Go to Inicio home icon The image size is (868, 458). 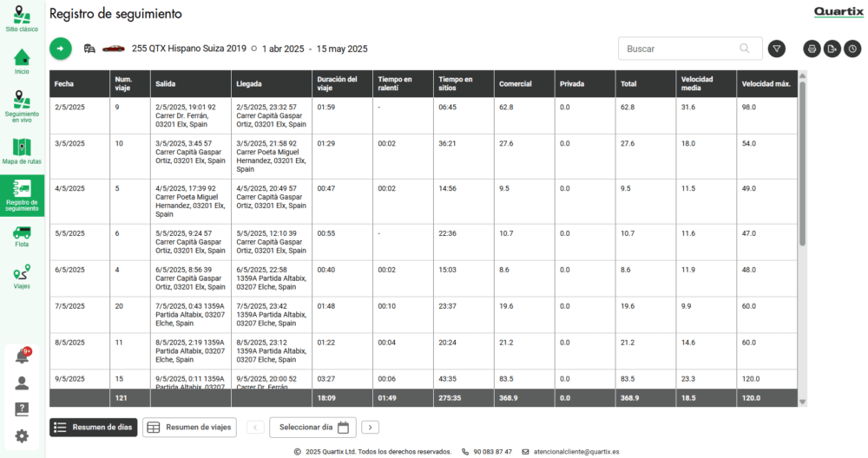(x=22, y=62)
